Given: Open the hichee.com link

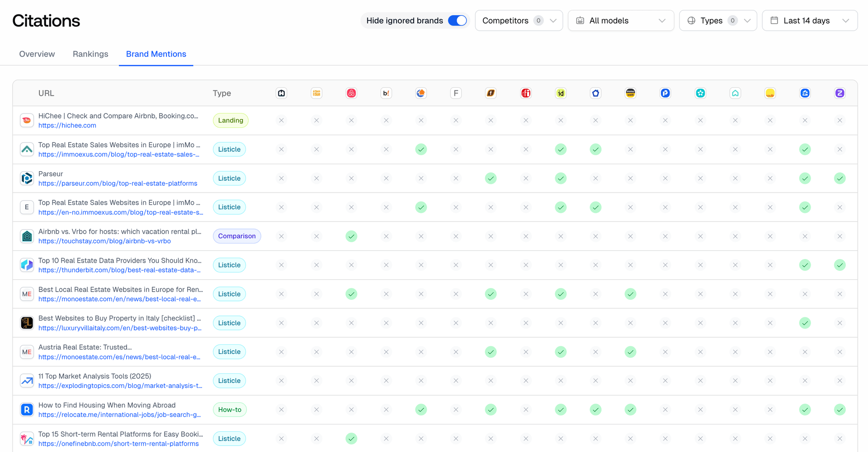Looking at the screenshot, I should point(67,125).
